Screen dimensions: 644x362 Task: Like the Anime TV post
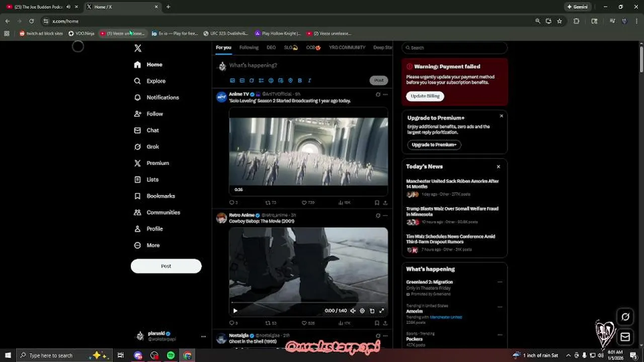point(308,203)
